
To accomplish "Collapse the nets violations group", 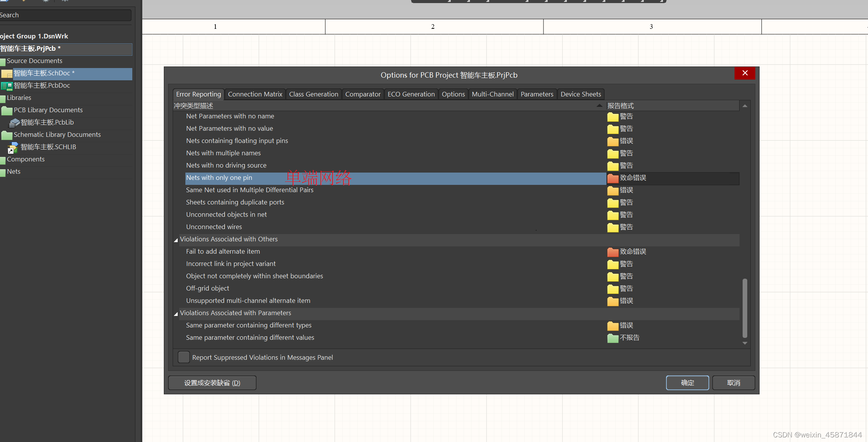I will tap(177, 238).
